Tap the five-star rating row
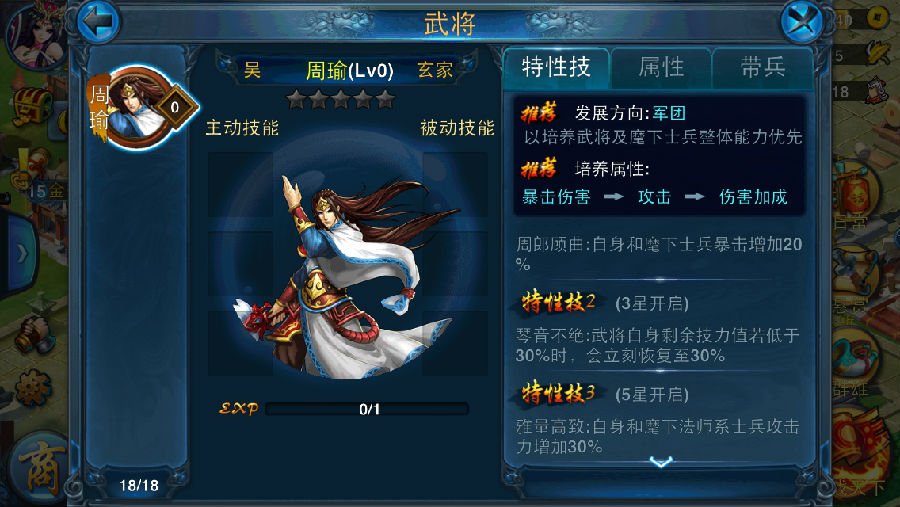The image size is (900, 507). click(x=341, y=100)
